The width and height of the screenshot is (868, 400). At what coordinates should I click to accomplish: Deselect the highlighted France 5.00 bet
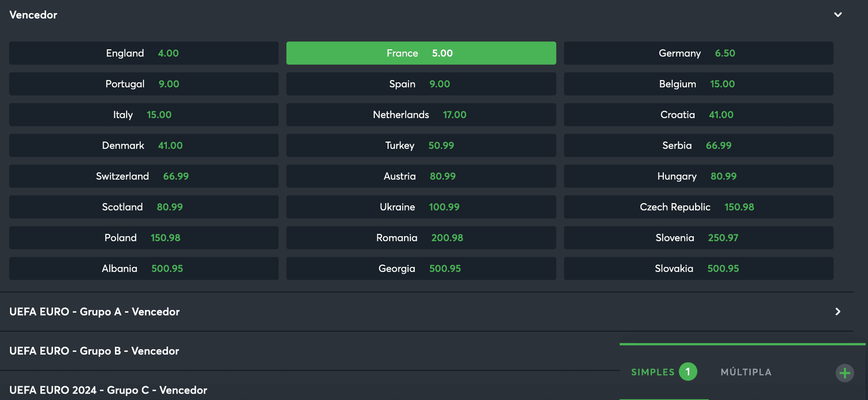pos(421,53)
